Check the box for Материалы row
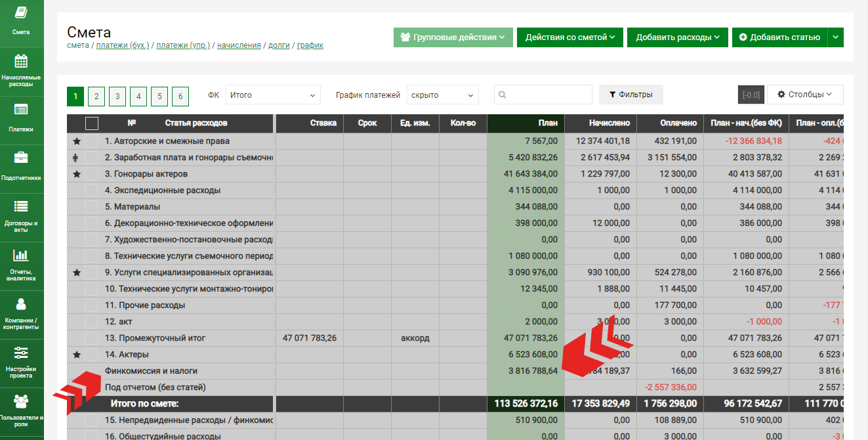The image size is (868, 440). click(91, 207)
